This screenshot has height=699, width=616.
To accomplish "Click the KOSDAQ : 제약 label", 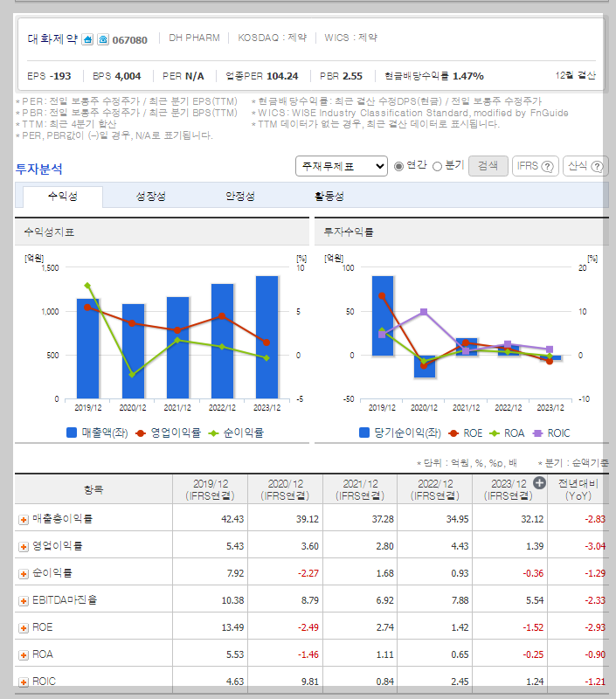I will [273, 38].
